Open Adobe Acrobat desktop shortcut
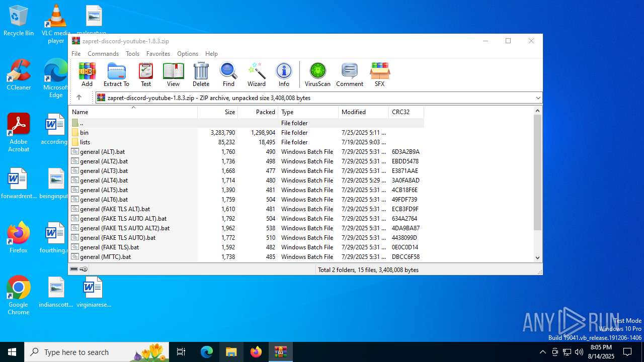This screenshot has width=644, height=362. pyautogui.click(x=19, y=133)
